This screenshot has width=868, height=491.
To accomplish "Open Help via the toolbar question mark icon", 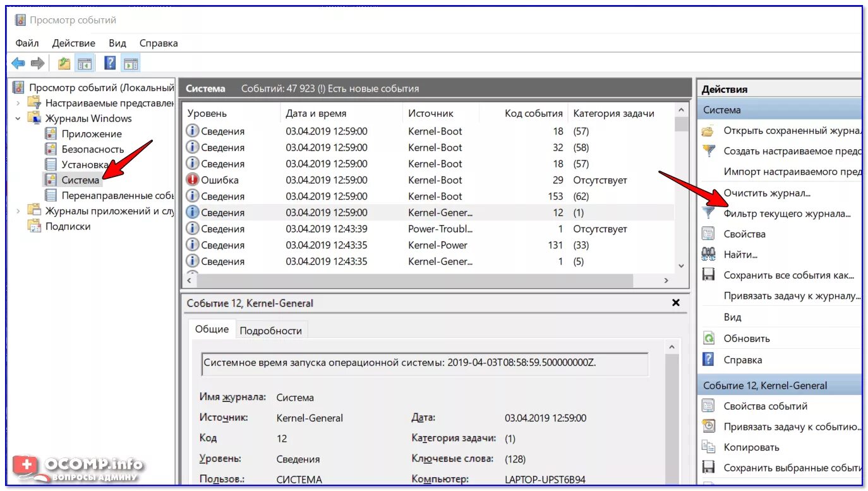I will click(110, 63).
